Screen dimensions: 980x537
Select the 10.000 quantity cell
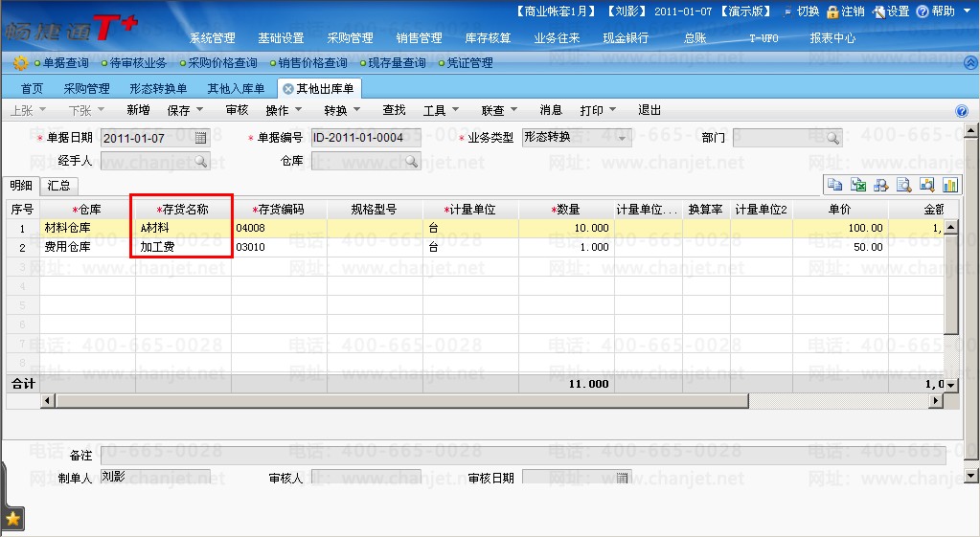566,228
